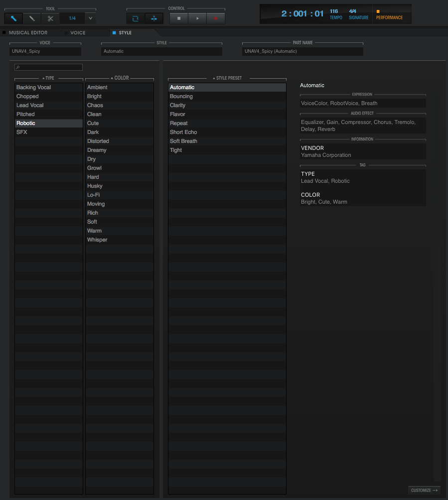Sort by Color column header

pos(120,78)
